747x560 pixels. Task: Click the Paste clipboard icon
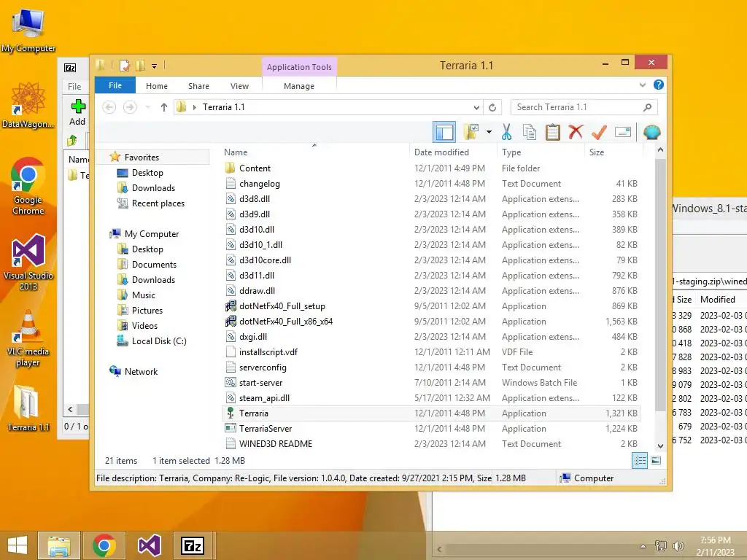click(553, 132)
